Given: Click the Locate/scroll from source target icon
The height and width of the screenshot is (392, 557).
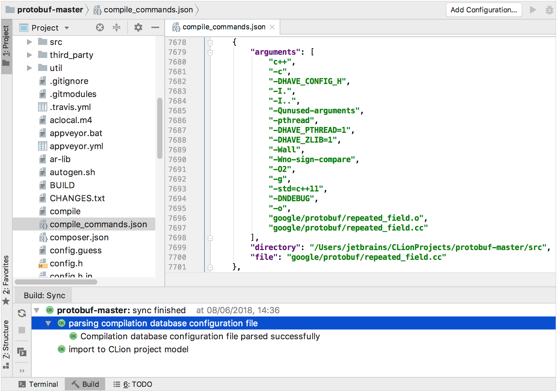Looking at the screenshot, I should (100, 27).
